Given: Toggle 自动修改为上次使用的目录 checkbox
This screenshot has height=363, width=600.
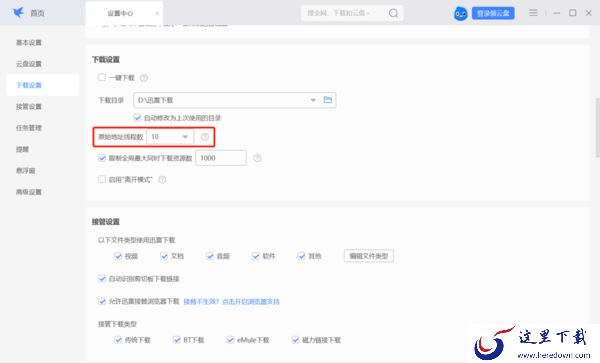Looking at the screenshot, I should click(x=137, y=117).
